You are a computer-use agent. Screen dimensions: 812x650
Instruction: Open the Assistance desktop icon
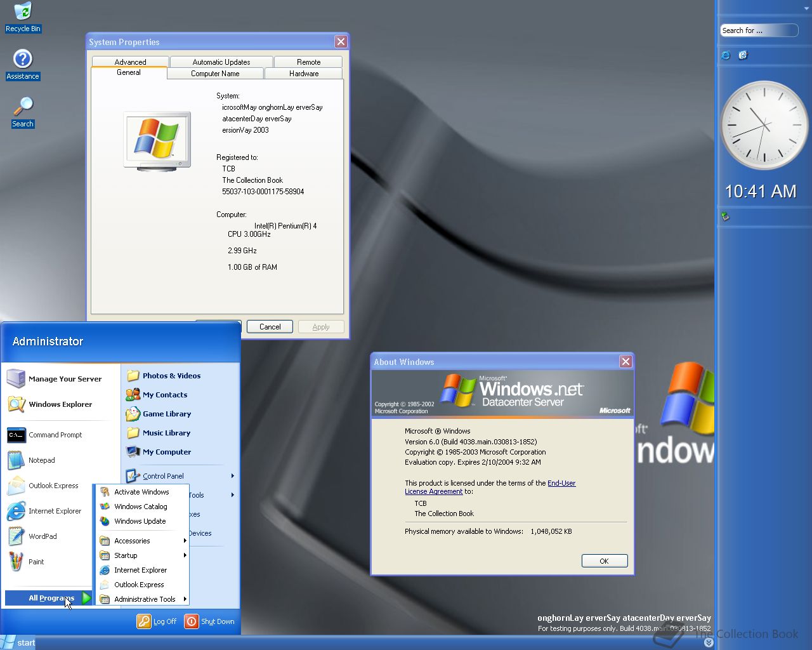click(x=23, y=65)
